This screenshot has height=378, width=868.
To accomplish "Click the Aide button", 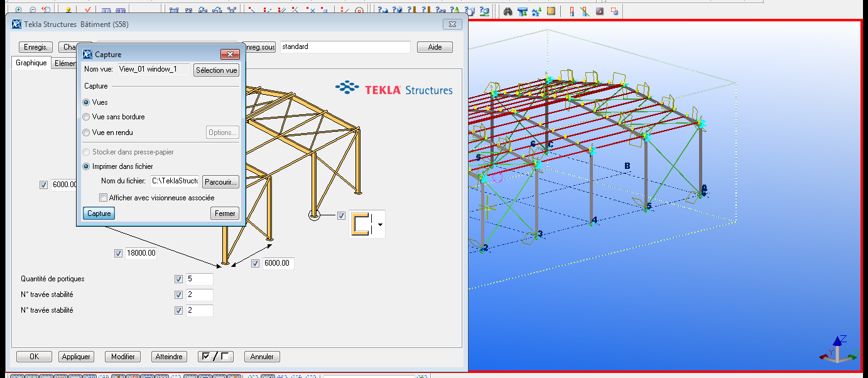I will 435,47.
